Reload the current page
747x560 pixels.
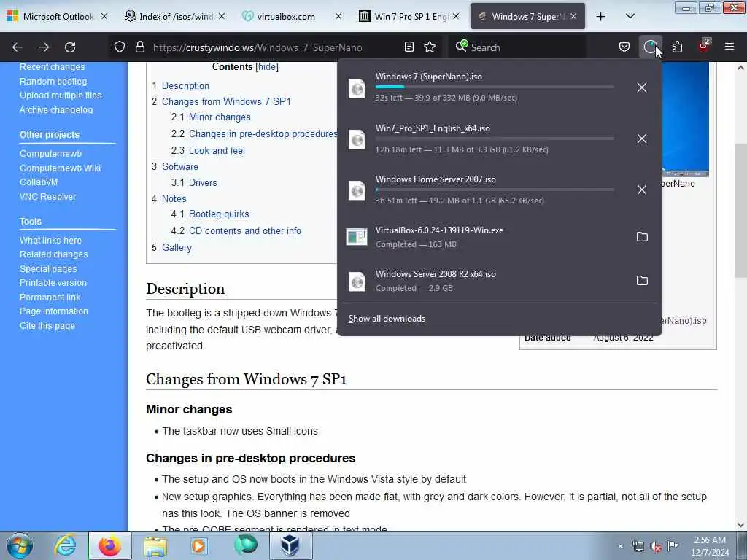pos(70,47)
